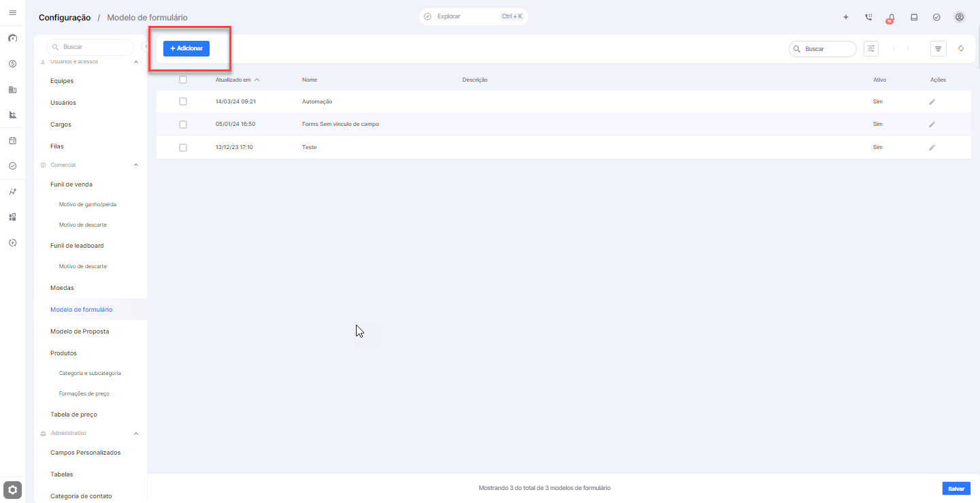The width and height of the screenshot is (980, 503).
Task: Collapse the Administrativo section chevron
Action: [135, 433]
